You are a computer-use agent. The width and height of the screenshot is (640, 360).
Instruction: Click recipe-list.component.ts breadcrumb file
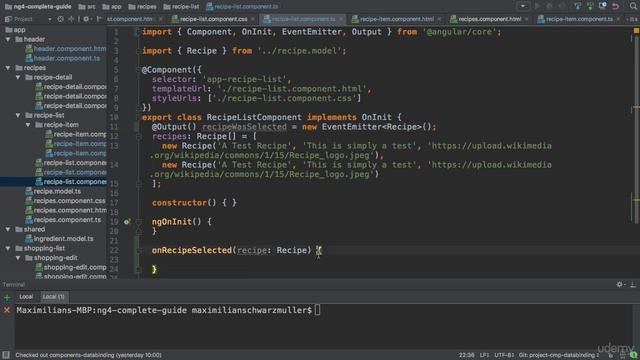pyautogui.click(x=242, y=7)
